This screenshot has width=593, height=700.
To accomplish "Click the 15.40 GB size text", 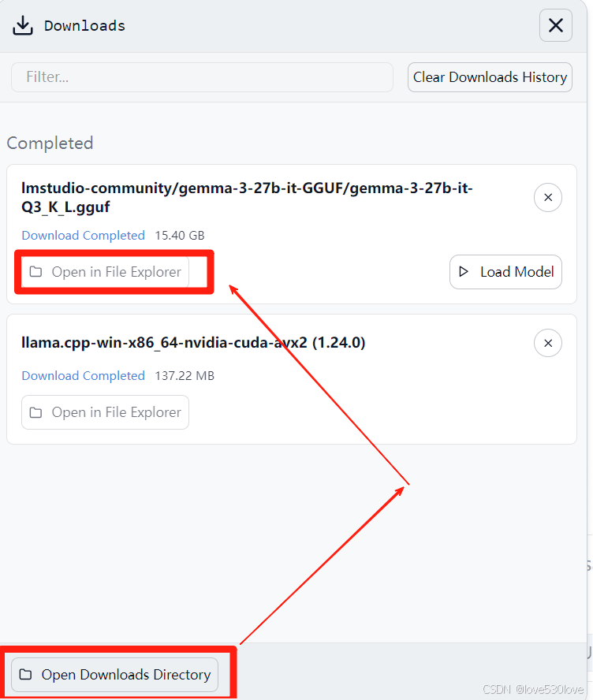I will pos(180,235).
